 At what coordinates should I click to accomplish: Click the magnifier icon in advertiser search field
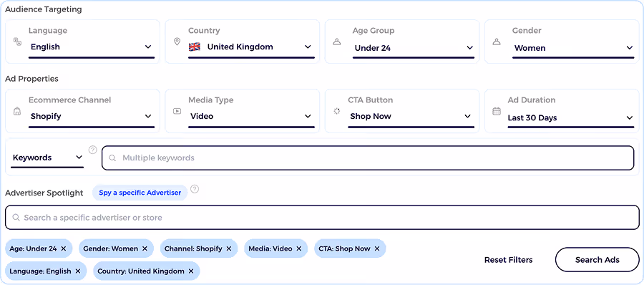[16, 218]
